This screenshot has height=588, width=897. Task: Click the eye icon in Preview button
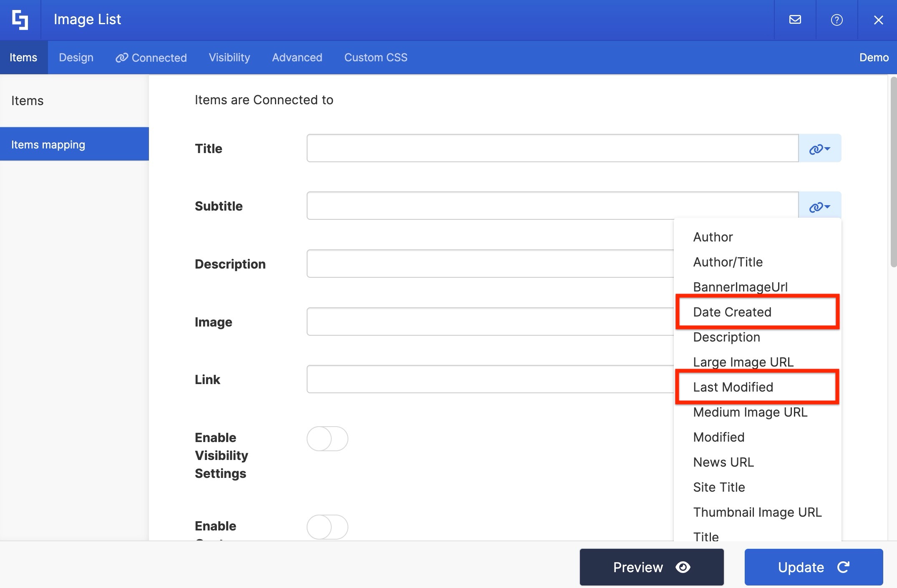[x=683, y=567]
